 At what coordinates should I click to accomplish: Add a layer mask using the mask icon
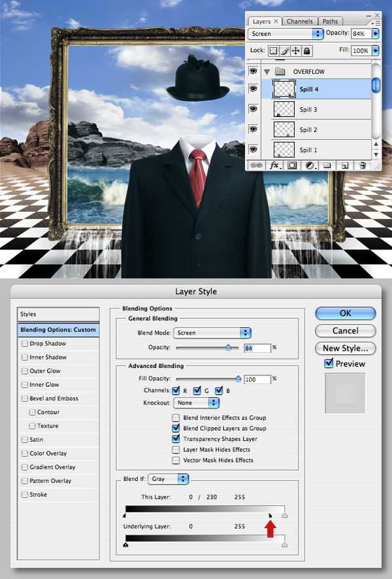(x=292, y=165)
